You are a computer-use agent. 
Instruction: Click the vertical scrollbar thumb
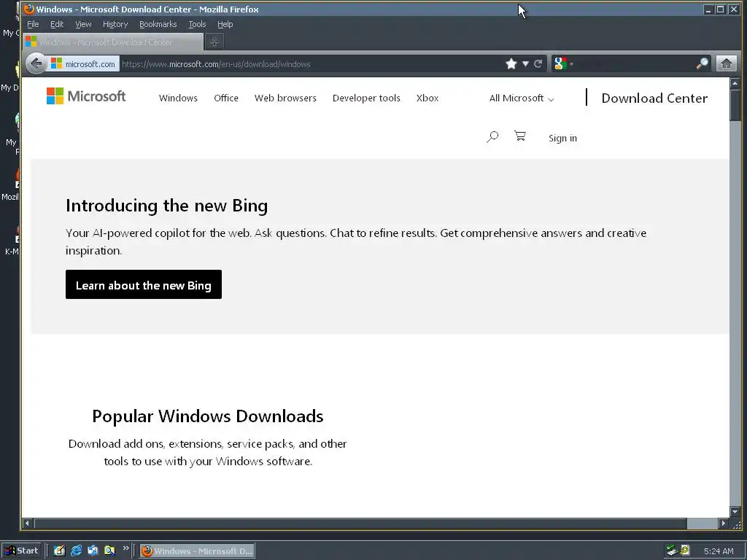point(735,105)
